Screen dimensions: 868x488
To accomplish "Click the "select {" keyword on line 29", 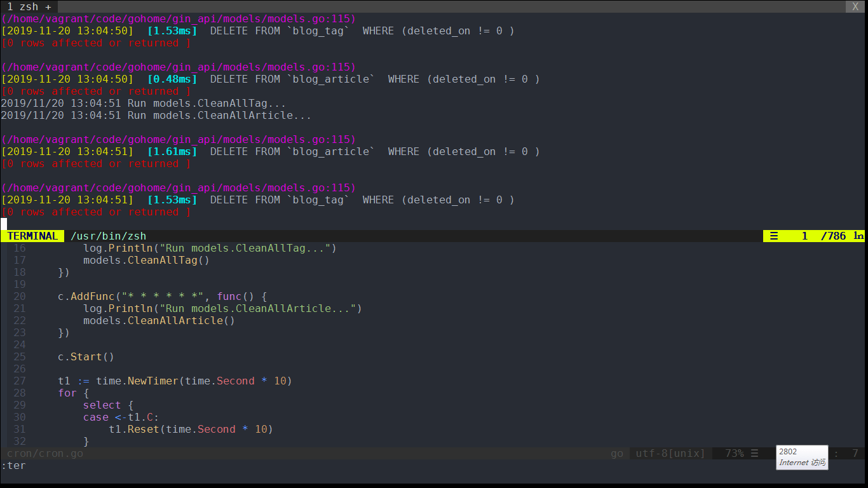I will click(x=109, y=405).
